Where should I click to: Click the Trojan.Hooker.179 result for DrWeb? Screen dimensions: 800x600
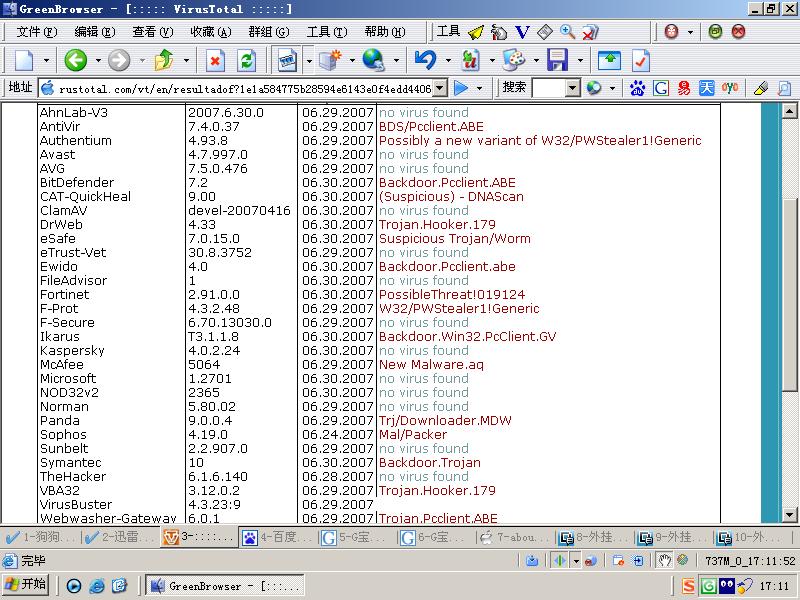pyautogui.click(x=437, y=224)
